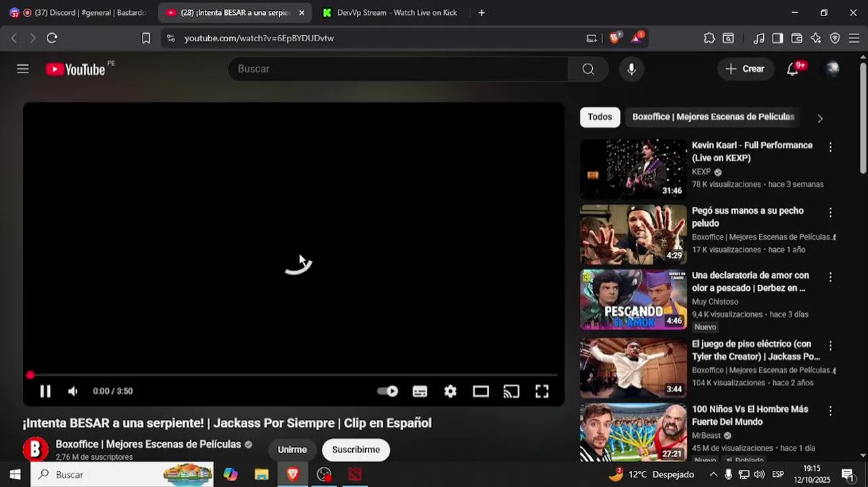Image resolution: width=868 pixels, height=487 pixels.
Task: Focus the Buscar search field
Action: point(399,69)
